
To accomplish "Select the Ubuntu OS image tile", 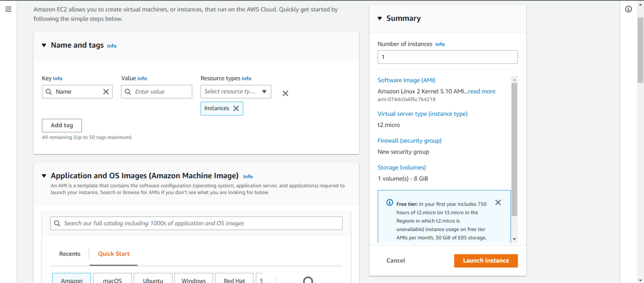I will point(153,279).
